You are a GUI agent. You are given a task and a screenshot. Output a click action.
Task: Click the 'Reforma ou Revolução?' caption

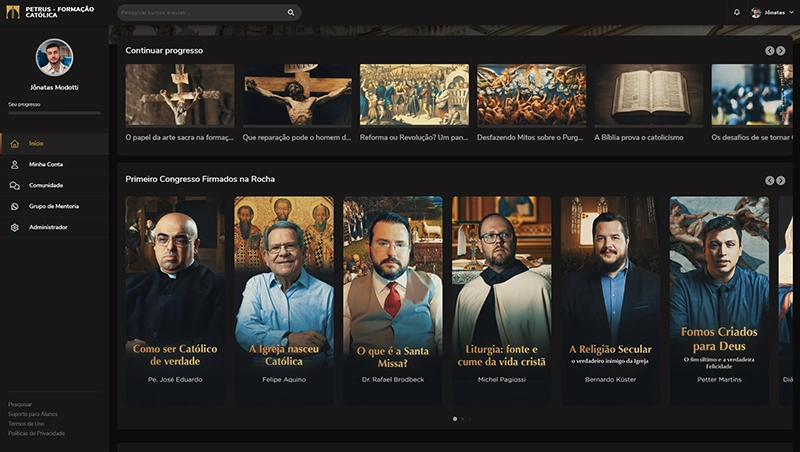pos(414,138)
